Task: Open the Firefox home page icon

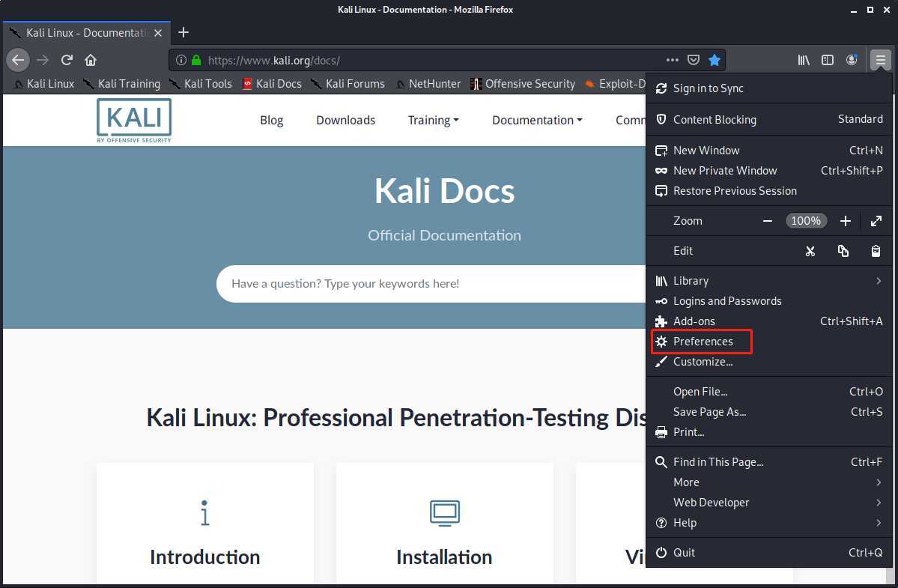Action: point(91,60)
